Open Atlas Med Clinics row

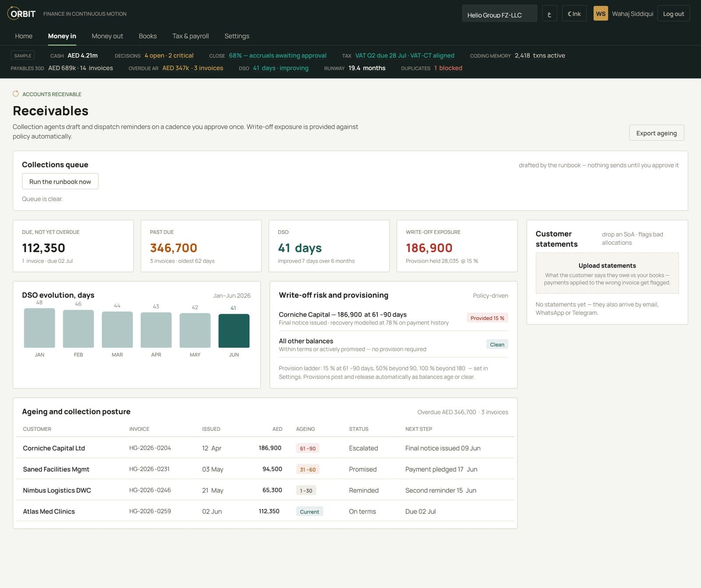265,511
